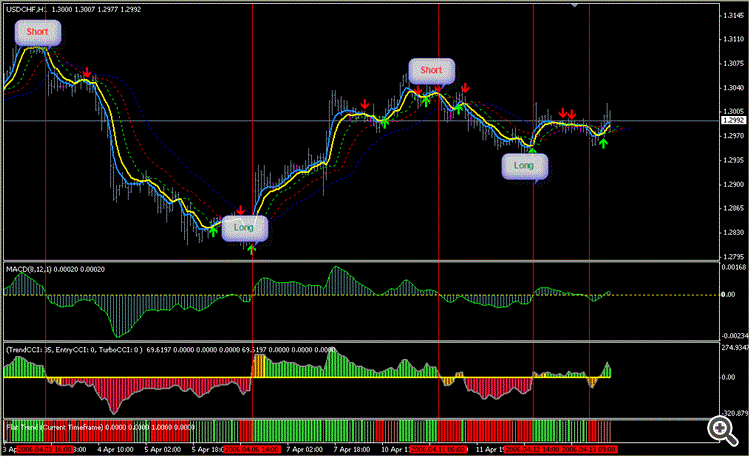This screenshot has height=457, width=750.
Task: Select the Long callout near the 1.2830 level
Action: (244, 228)
